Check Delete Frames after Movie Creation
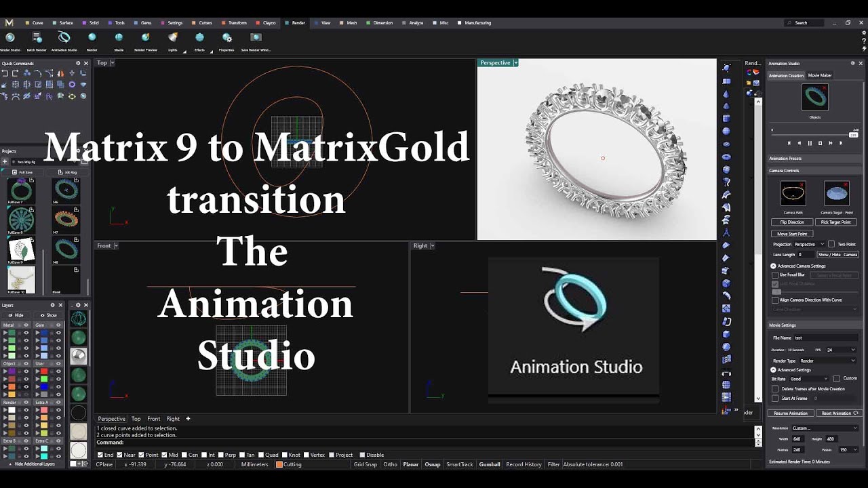868x488 pixels. coord(775,389)
